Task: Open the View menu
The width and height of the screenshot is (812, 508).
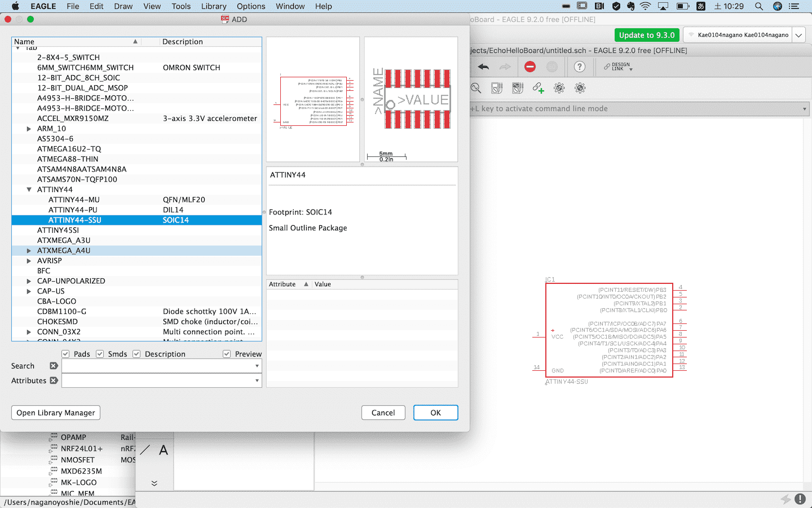Action: point(152,6)
